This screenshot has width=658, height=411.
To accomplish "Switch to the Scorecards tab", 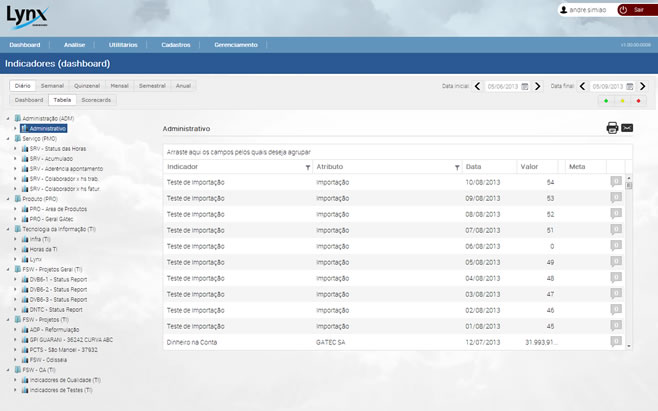I will click(x=96, y=100).
